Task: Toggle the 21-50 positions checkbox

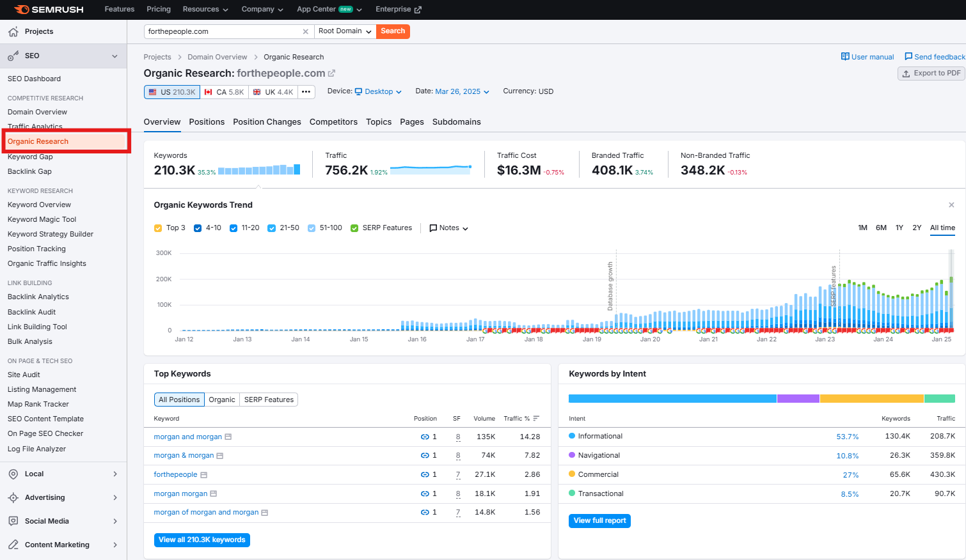Action: click(272, 228)
